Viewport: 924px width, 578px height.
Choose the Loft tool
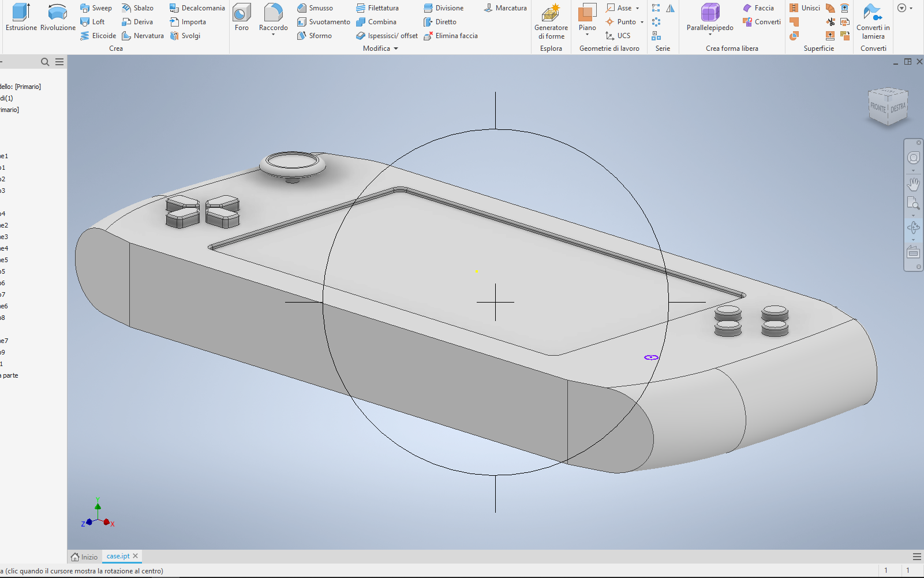[x=92, y=22]
